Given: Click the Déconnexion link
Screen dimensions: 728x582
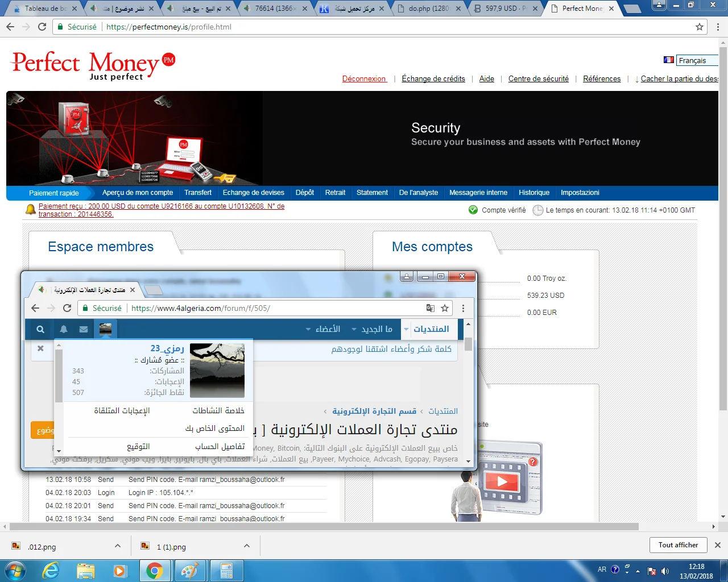Looking at the screenshot, I should [364, 79].
